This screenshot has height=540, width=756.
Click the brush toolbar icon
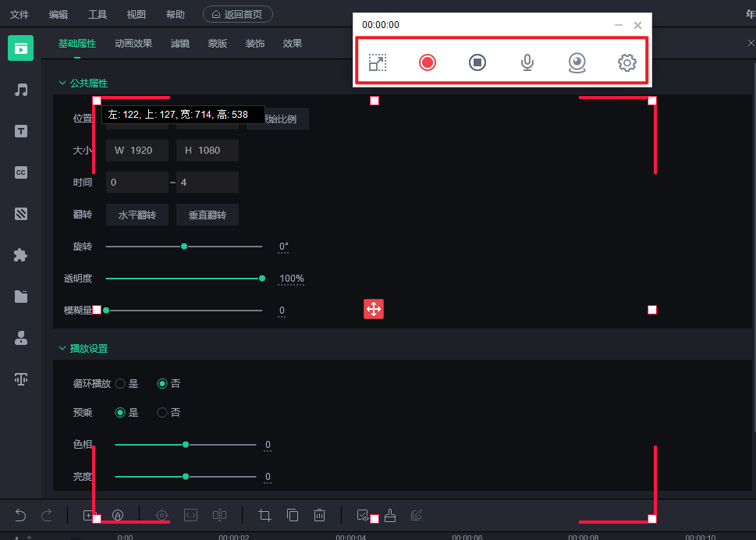click(x=390, y=515)
